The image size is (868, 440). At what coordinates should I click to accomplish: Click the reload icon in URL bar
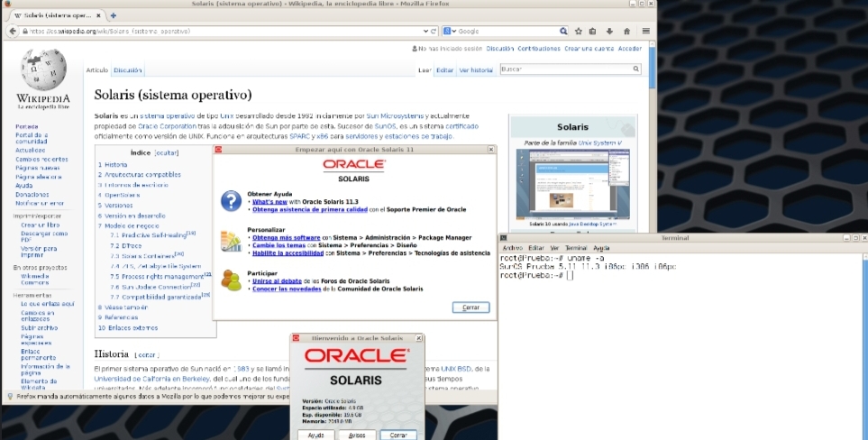[434, 31]
